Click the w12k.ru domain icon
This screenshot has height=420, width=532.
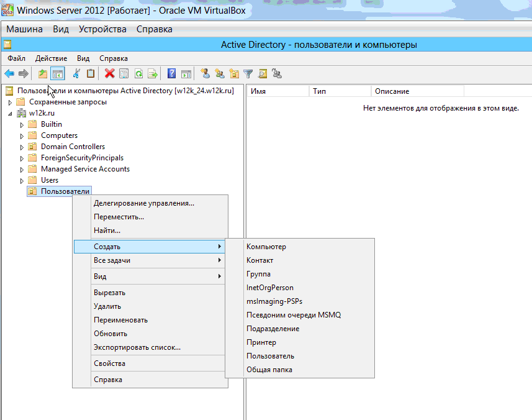click(x=21, y=112)
